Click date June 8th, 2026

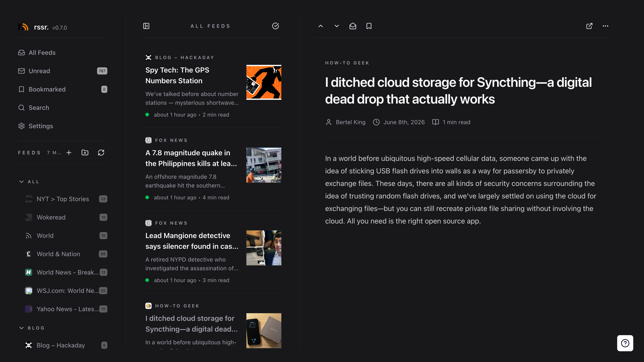click(x=404, y=122)
